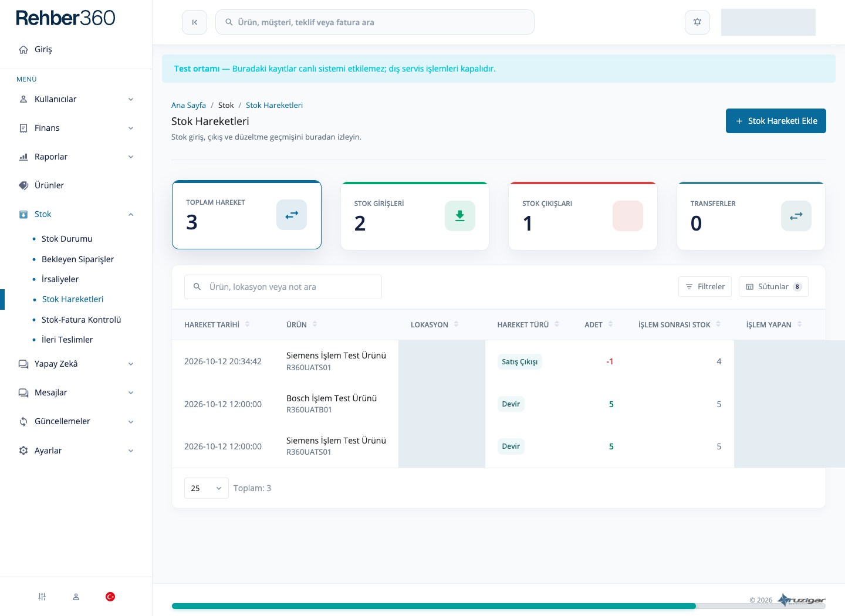
Task: Open the Filtreler button
Action: click(x=705, y=287)
